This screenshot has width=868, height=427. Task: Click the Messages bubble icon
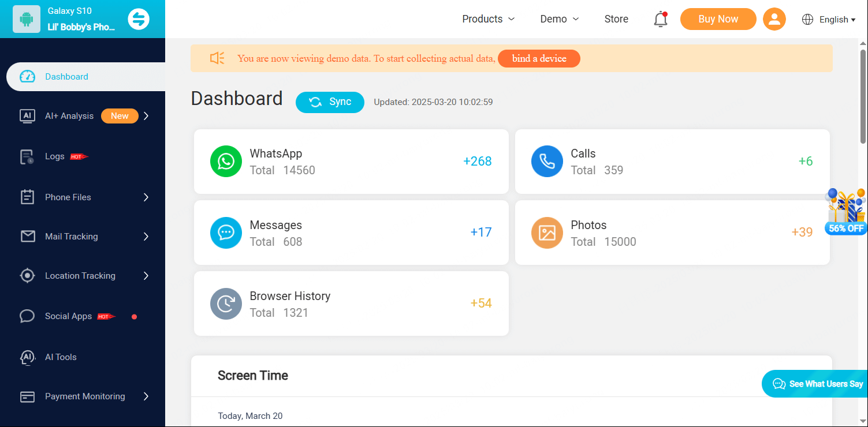tap(226, 233)
